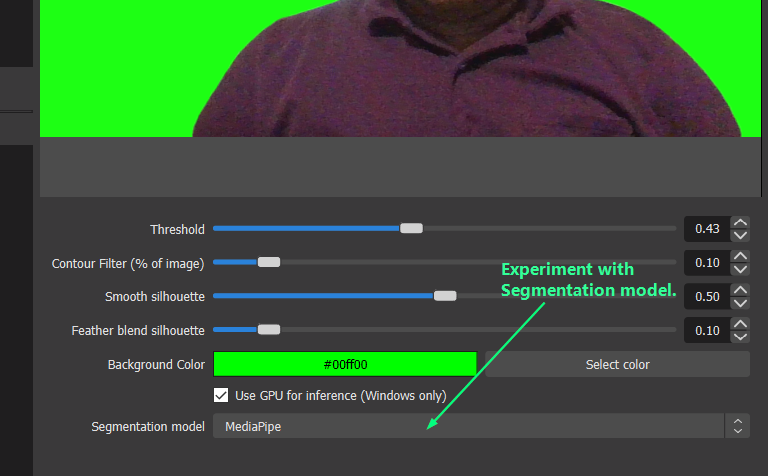This screenshot has width=768, height=476.
Task: Decrease Contour Filter value with down arrow
Action: [740, 269]
